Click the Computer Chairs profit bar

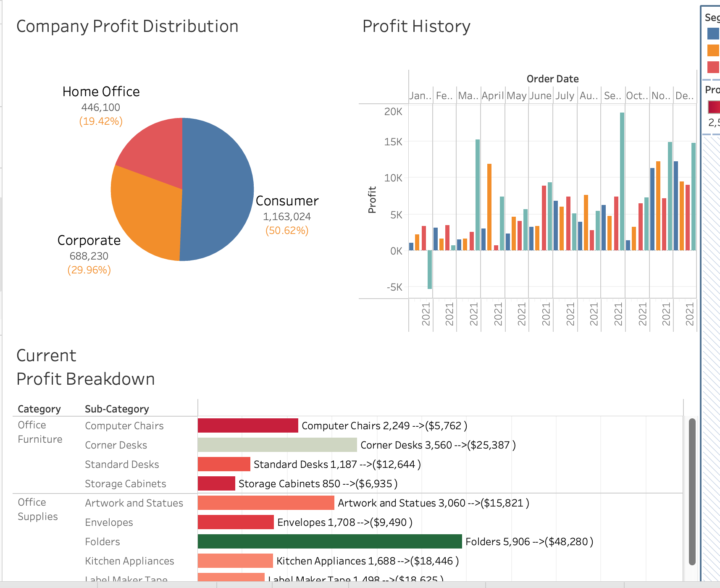pos(248,425)
